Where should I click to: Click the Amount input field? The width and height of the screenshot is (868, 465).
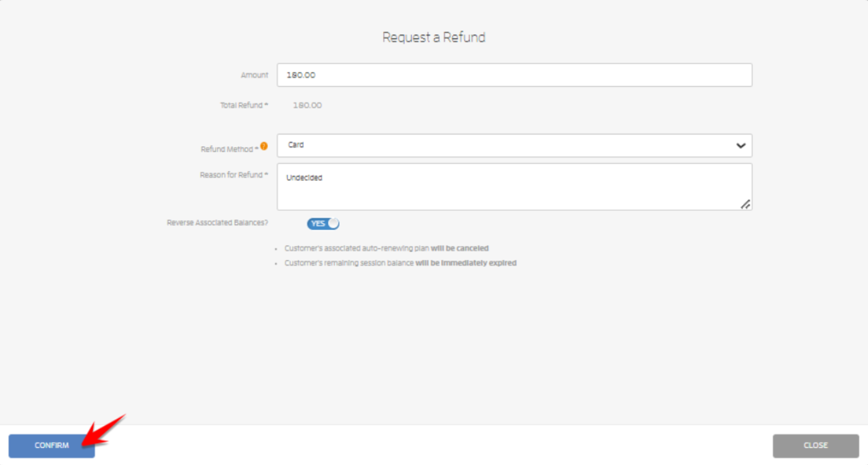click(x=514, y=75)
